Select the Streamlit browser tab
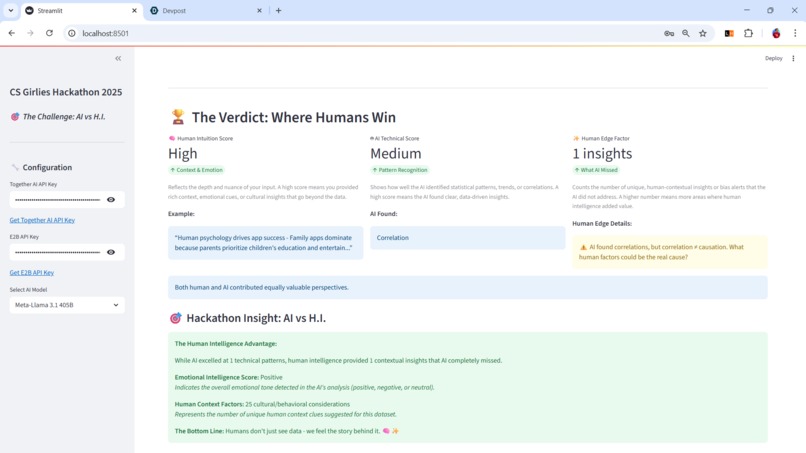The height and width of the screenshot is (453, 806). (x=81, y=11)
